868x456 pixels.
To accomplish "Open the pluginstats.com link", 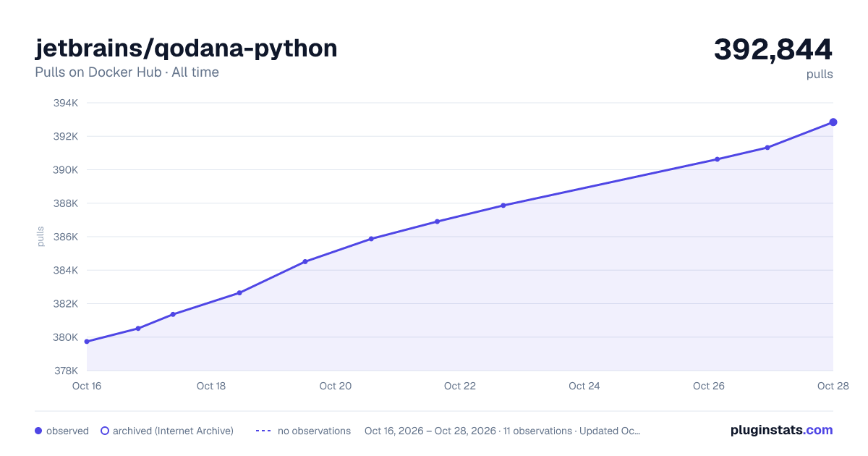I will (782, 430).
